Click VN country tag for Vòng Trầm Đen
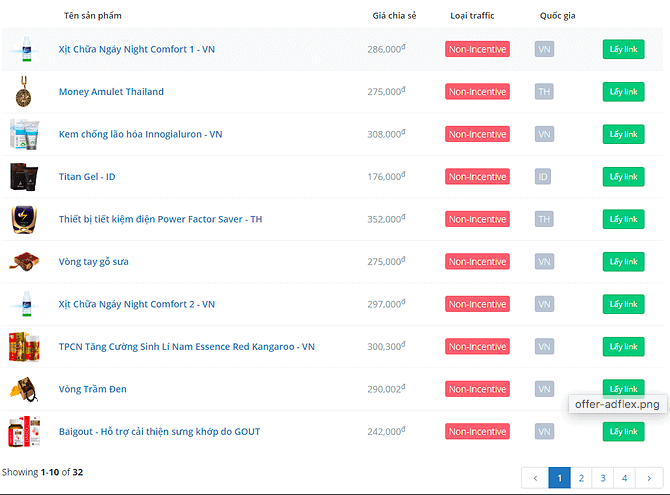Viewport: 670px width, 495px height. click(x=544, y=389)
